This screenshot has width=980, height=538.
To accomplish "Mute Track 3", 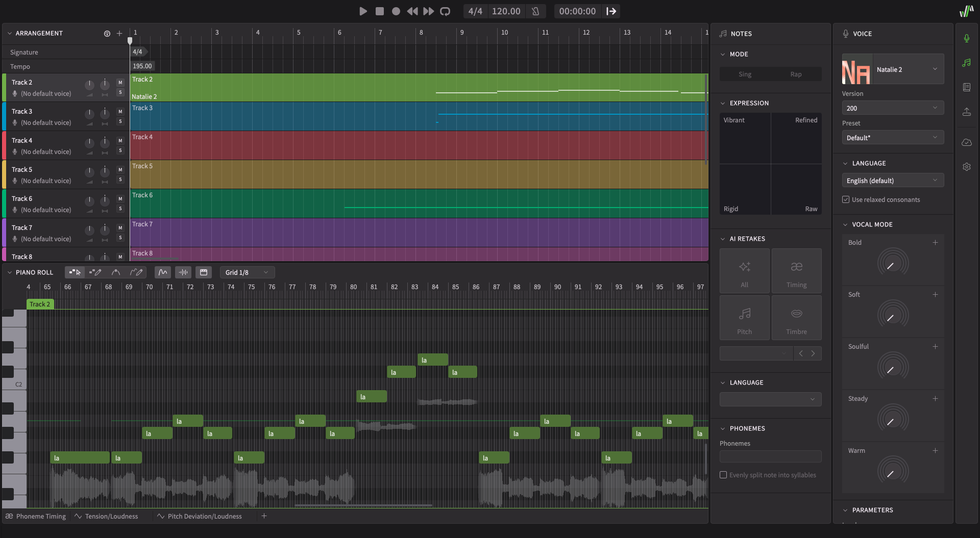I will tap(120, 111).
